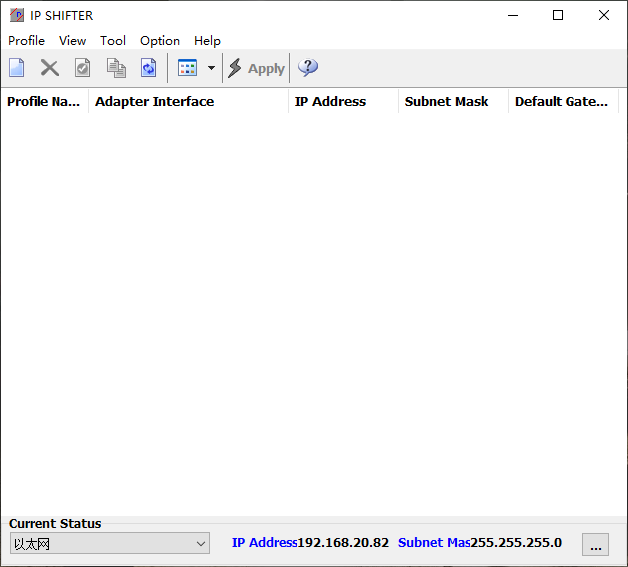Screen dimensions: 628x567
Task: Sort by Default Gateway column header
Action: pos(564,101)
